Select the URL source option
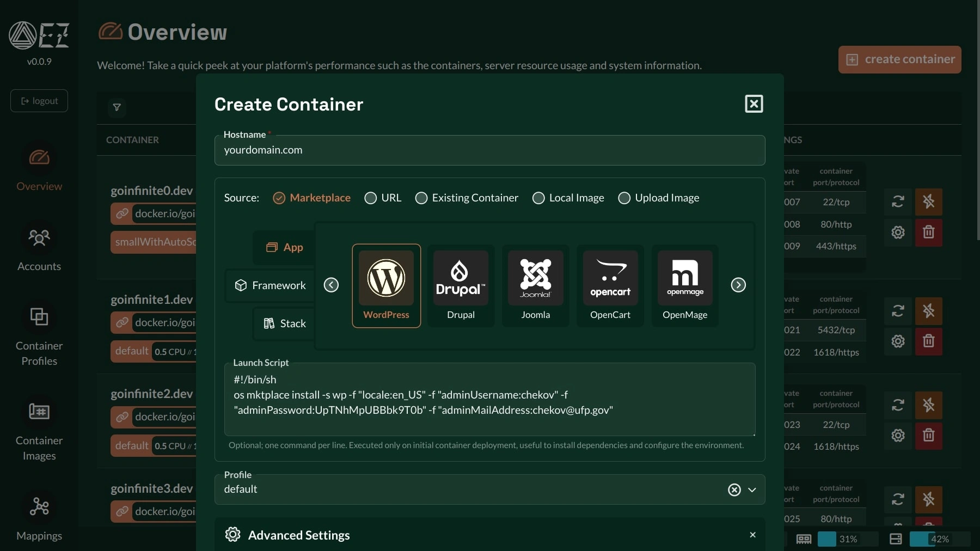This screenshot has height=551, width=980. [x=371, y=198]
